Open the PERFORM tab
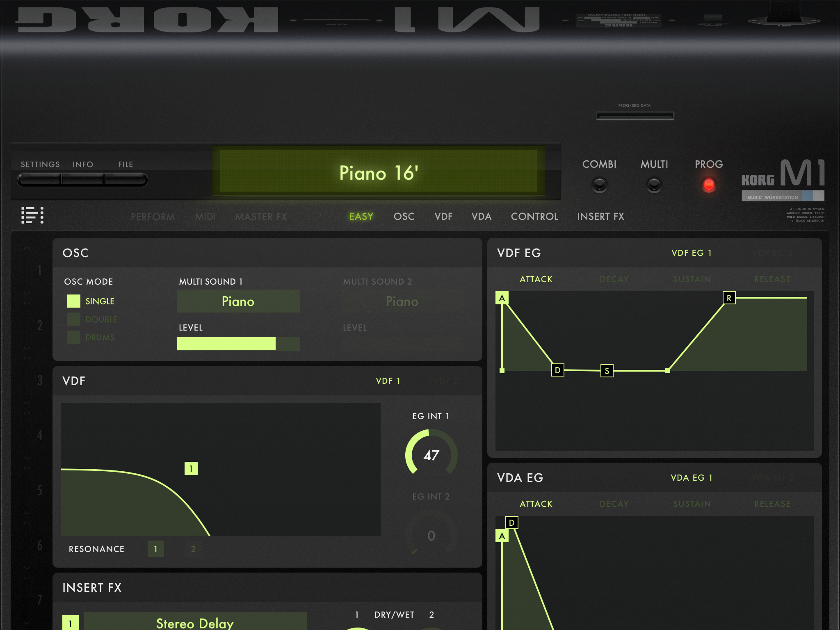840x630 pixels. point(153,217)
